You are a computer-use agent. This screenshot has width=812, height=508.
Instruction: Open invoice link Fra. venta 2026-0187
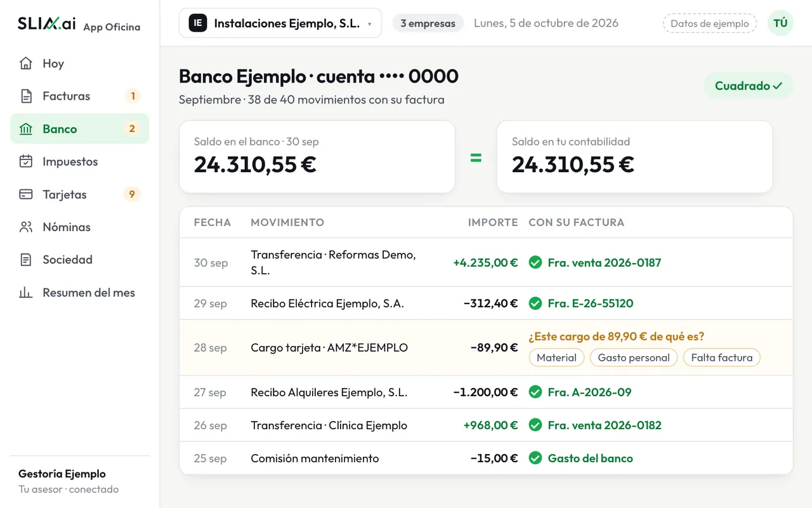(605, 262)
